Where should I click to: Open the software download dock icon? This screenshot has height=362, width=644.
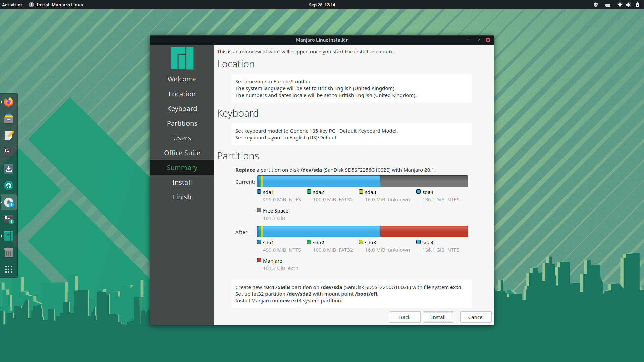(9, 169)
